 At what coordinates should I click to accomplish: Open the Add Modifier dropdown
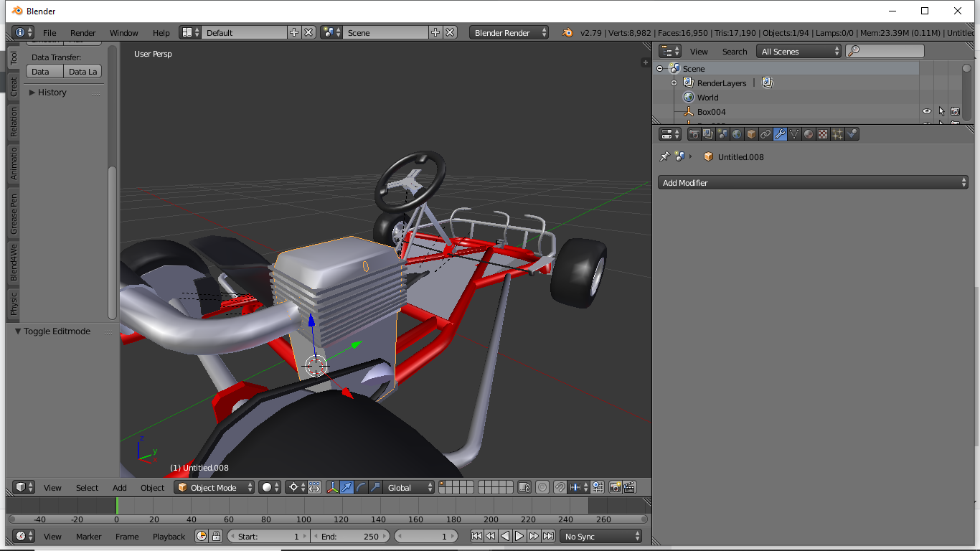[x=813, y=183]
